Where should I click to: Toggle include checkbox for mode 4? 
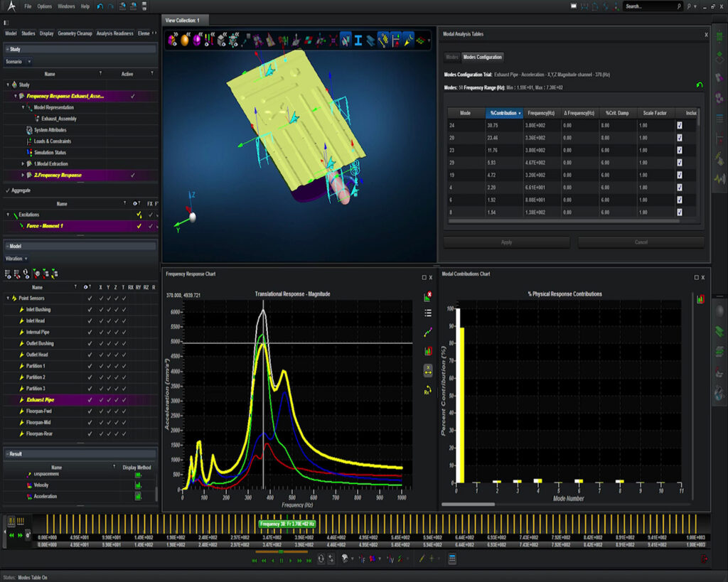680,188
